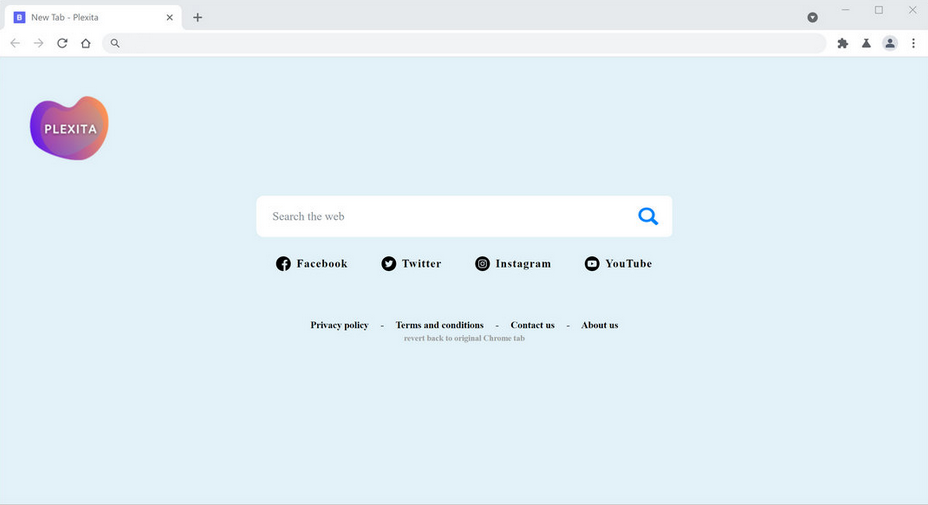Click the Plexita tab favicon
This screenshot has height=505, width=928.
coord(20,17)
